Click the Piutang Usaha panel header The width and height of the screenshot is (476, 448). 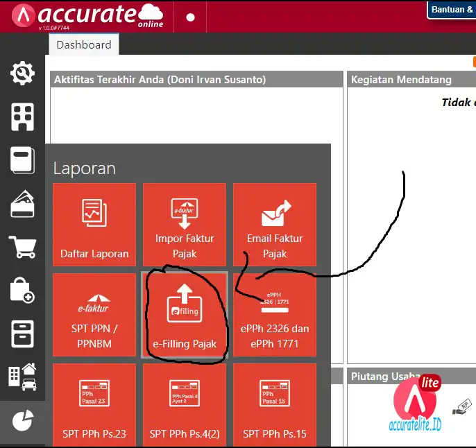coord(411,376)
